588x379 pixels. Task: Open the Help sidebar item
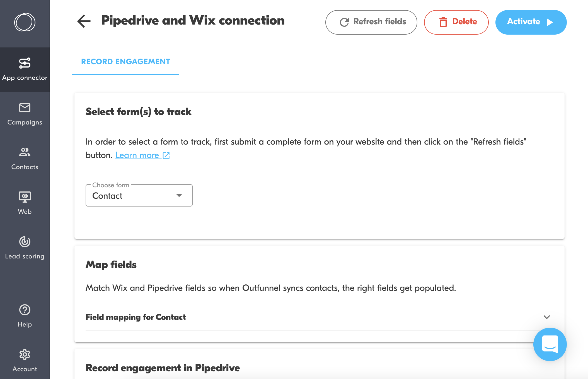tap(25, 316)
